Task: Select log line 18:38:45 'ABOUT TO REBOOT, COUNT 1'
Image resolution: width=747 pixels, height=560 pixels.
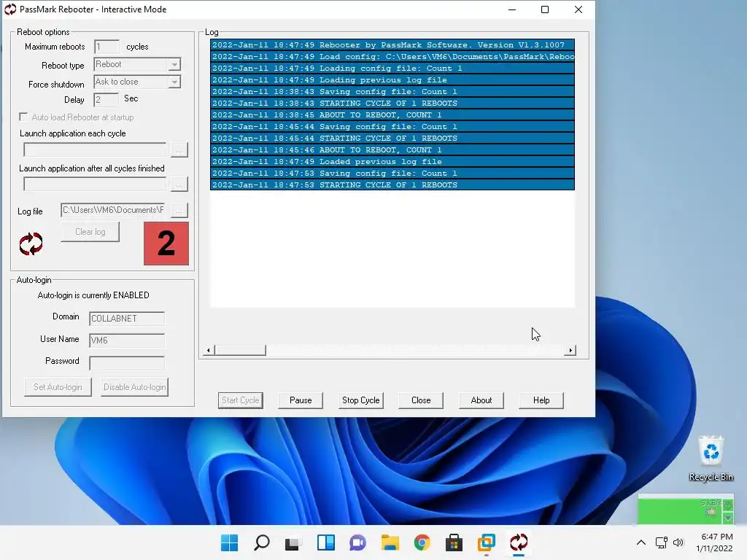Action: pyautogui.click(x=392, y=114)
